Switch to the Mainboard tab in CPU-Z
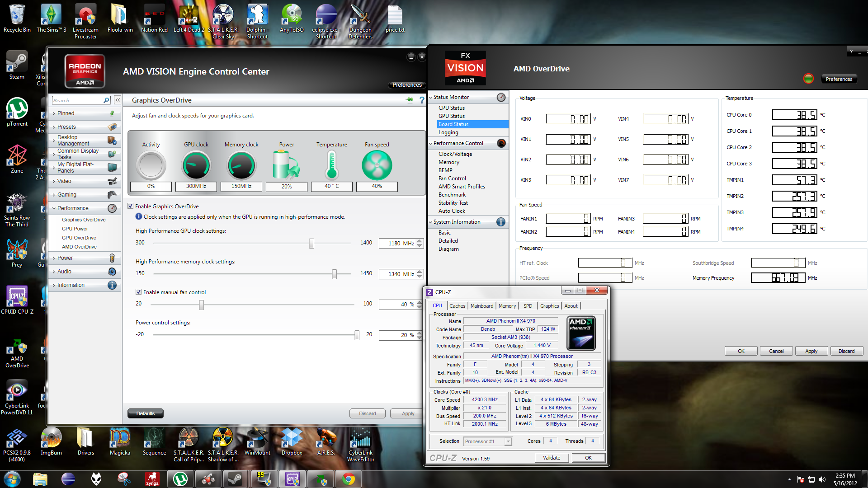 tap(481, 306)
